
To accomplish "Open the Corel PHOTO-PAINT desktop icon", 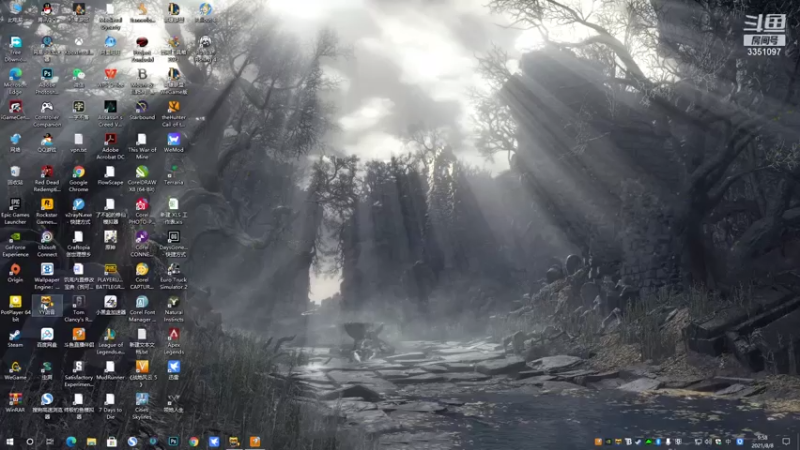I will tap(142, 211).
